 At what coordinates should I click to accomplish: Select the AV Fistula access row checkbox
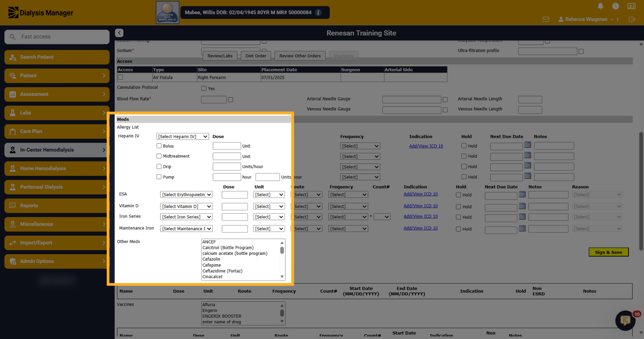point(120,77)
